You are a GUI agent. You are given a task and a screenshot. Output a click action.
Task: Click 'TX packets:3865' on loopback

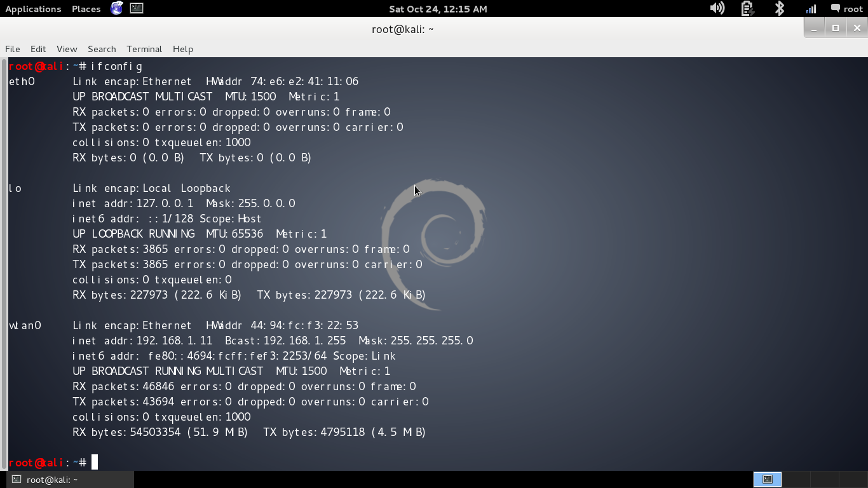(120, 264)
